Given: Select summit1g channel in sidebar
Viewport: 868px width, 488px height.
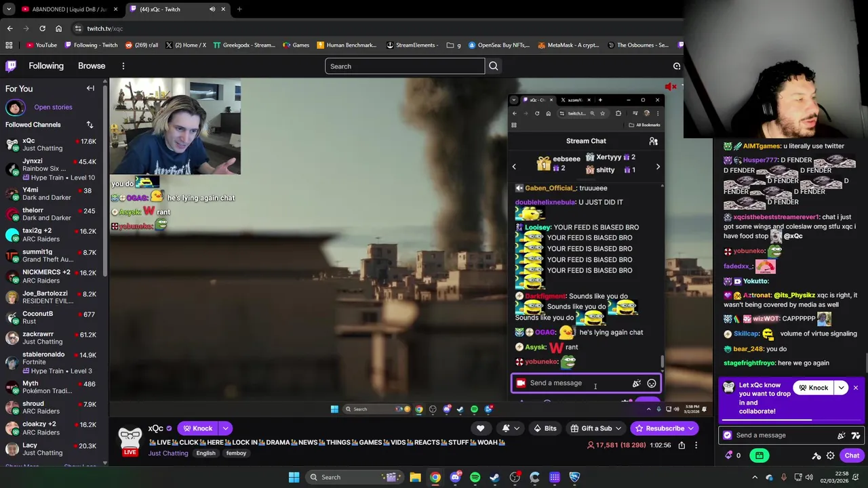Looking at the screenshot, I should [x=52, y=255].
